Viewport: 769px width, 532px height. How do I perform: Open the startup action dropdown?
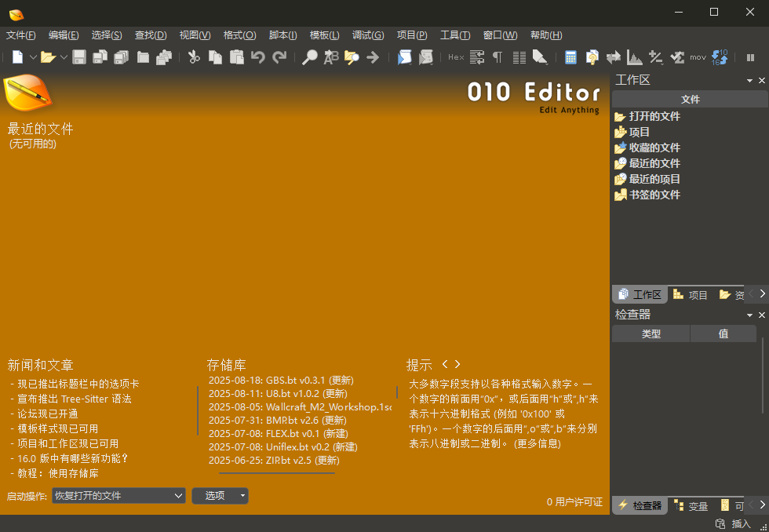click(118, 496)
